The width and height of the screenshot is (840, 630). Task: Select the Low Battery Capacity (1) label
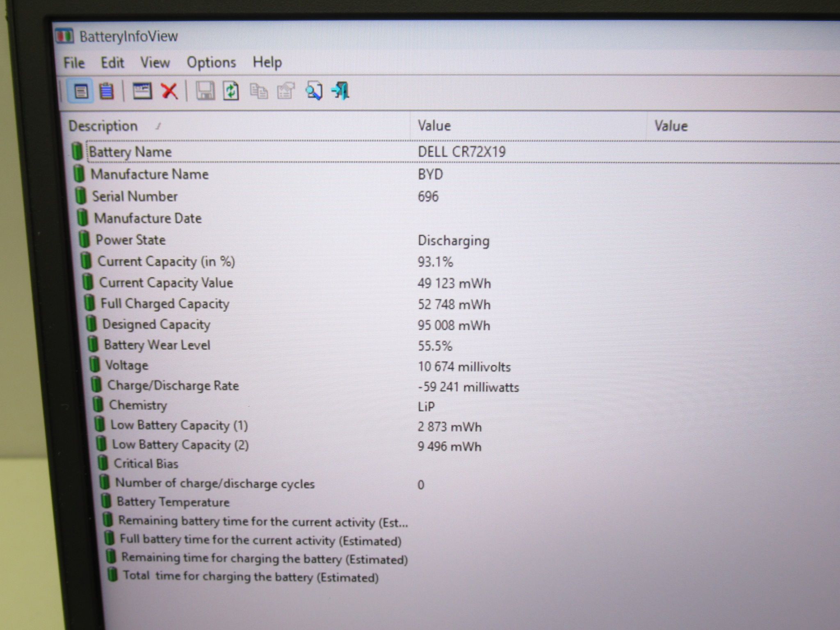[x=179, y=425]
